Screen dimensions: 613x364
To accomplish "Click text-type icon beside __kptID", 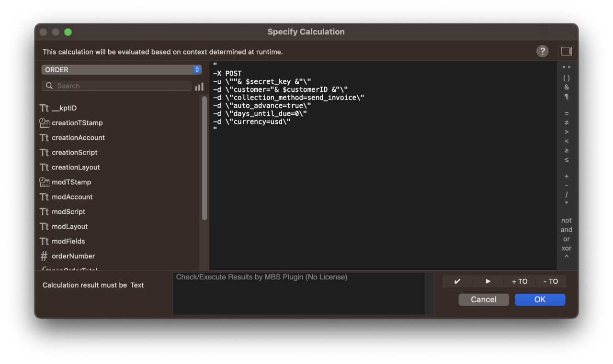I will [x=45, y=108].
